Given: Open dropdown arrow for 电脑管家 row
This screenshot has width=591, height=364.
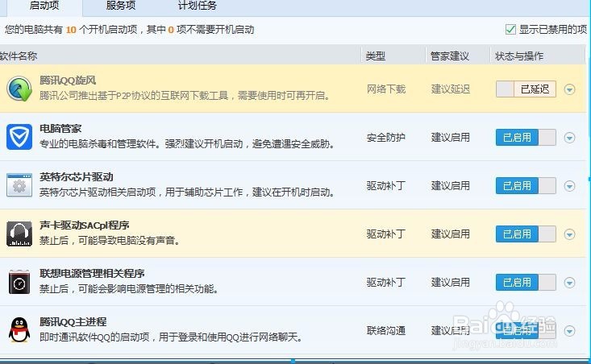Looking at the screenshot, I should click(569, 138).
